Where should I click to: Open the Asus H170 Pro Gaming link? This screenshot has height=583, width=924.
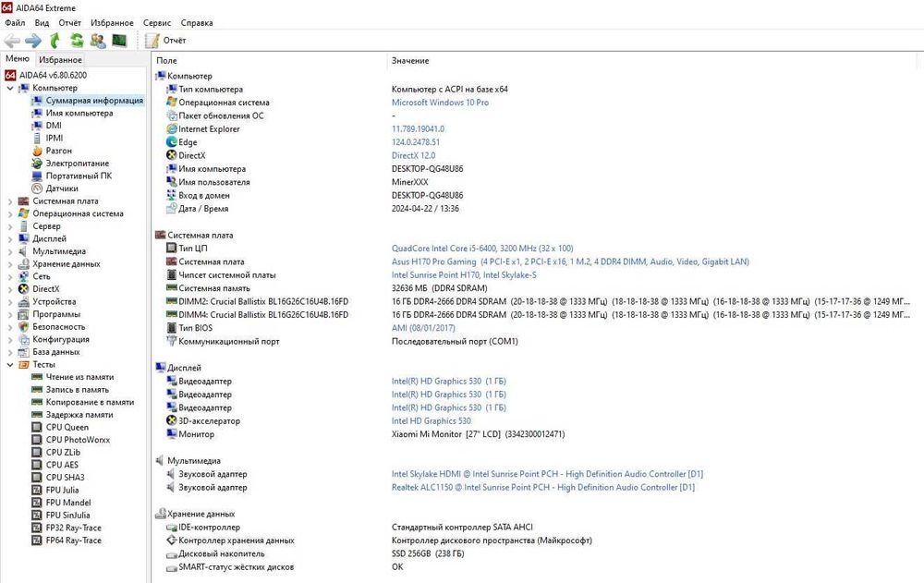point(570,261)
